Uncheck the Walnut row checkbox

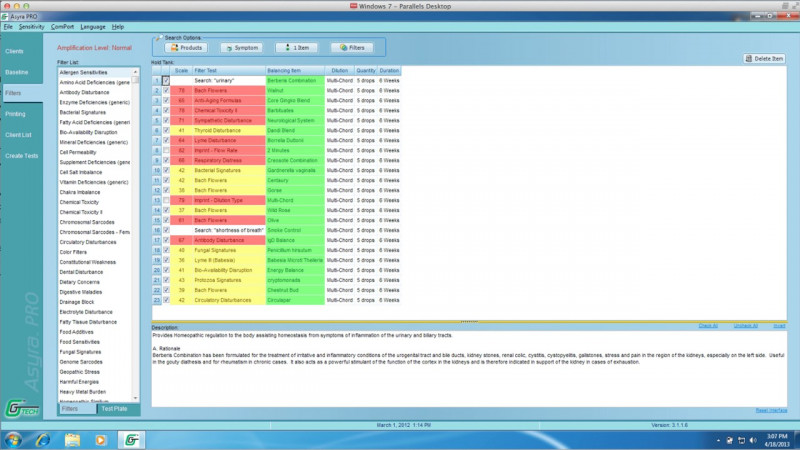click(x=166, y=90)
